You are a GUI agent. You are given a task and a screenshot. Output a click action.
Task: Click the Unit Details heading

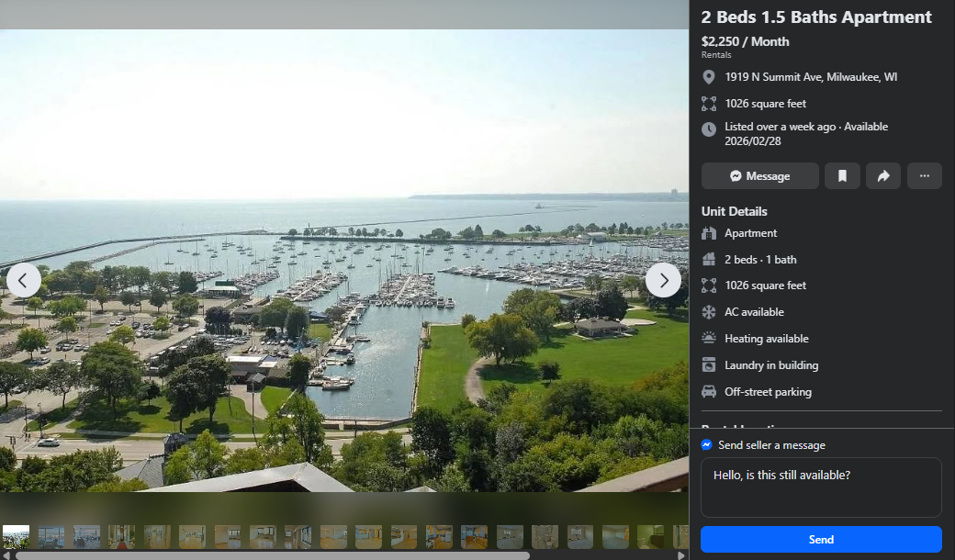click(x=734, y=211)
